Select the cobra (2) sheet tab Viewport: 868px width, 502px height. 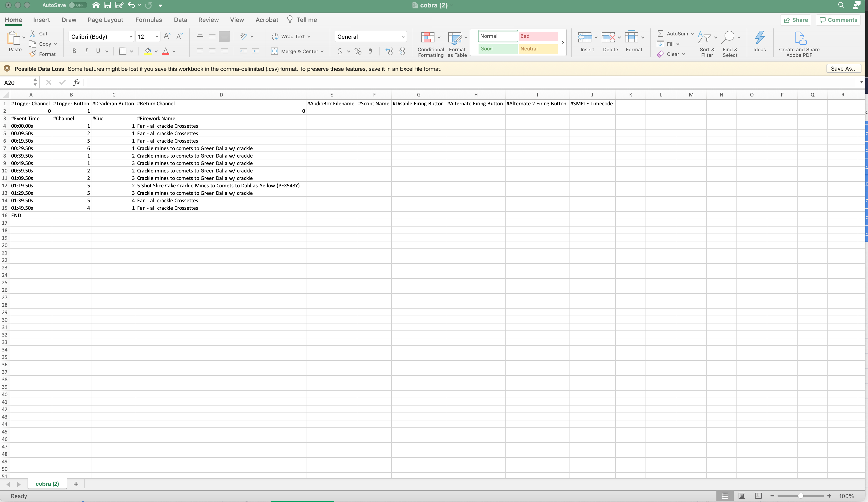click(47, 484)
